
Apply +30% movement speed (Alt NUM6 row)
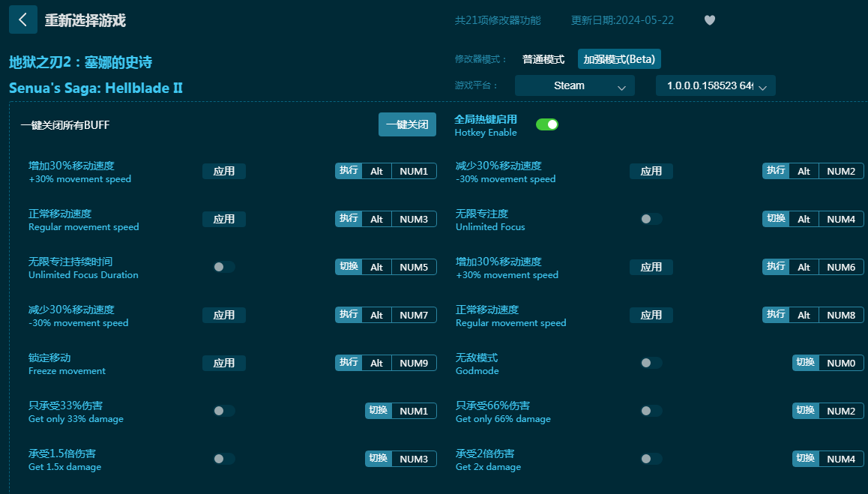[x=651, y=267]
